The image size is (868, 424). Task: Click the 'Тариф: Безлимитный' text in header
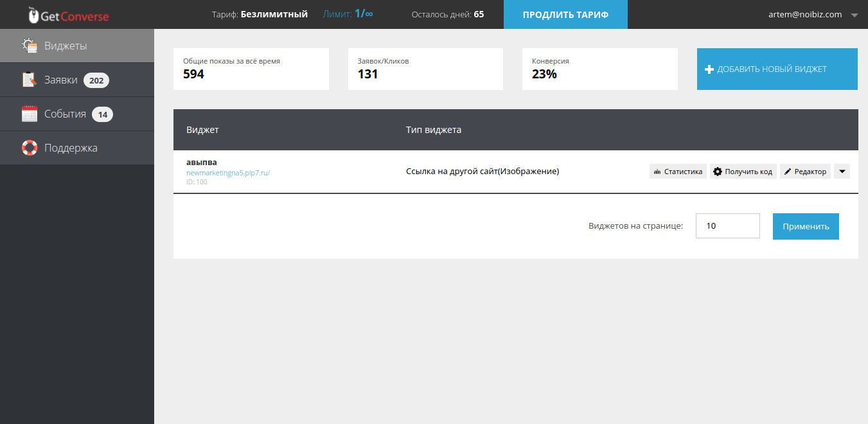[260, 14]
